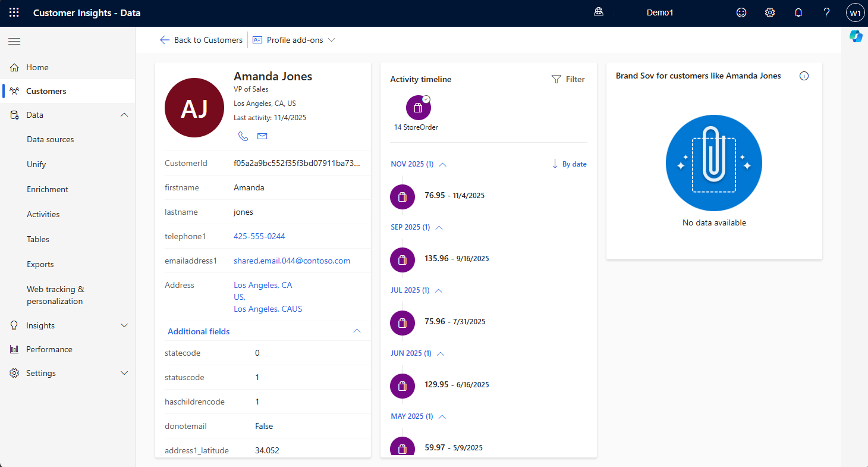
Task: Open the app launcher waffle icon
Action: (14, 12)
